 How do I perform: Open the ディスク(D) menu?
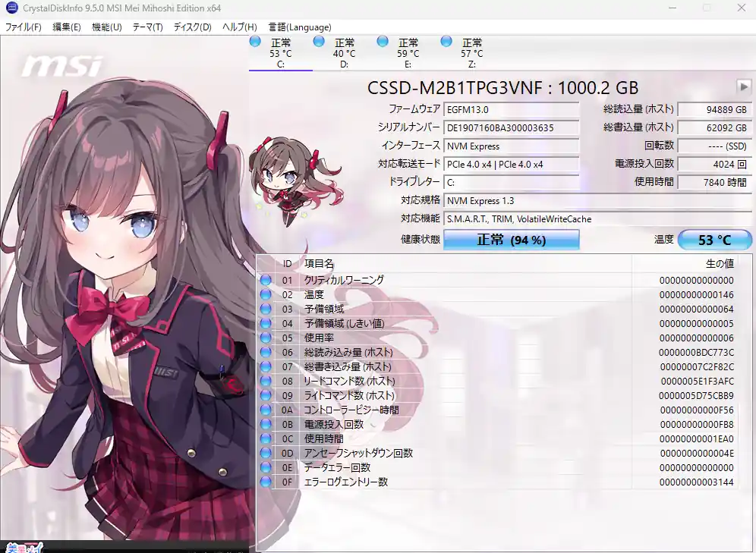pyautogui.click(x=192, y=27)
